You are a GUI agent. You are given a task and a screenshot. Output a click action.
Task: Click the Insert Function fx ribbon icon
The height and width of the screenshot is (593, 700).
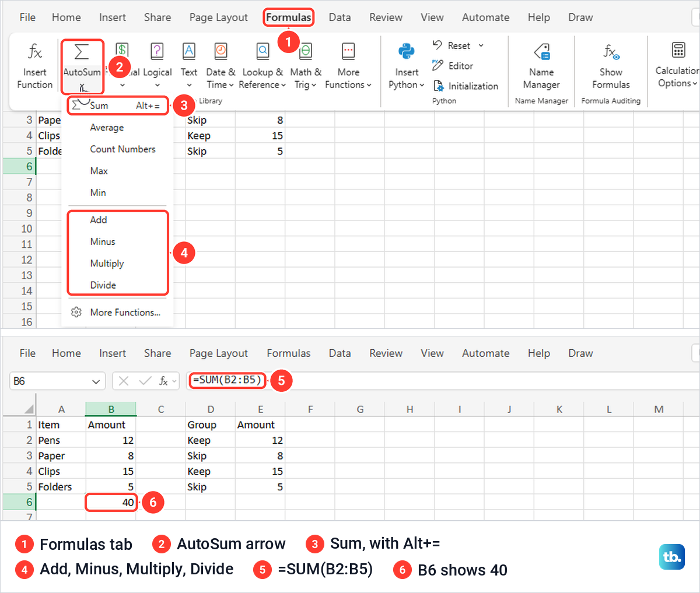tap(35, 52)
